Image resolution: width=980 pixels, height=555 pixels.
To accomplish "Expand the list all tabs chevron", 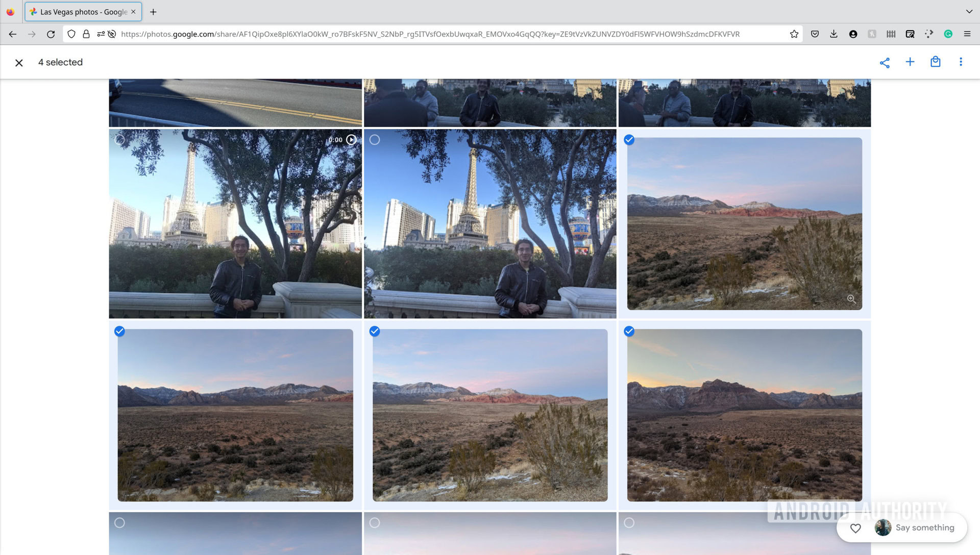I will click(969, 11).
